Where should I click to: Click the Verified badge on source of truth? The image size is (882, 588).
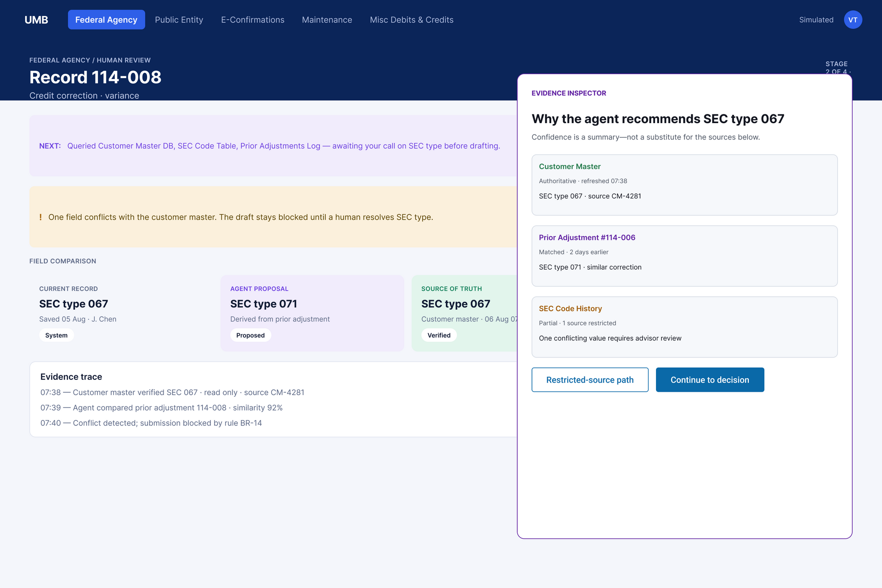[x=439, y=335]
